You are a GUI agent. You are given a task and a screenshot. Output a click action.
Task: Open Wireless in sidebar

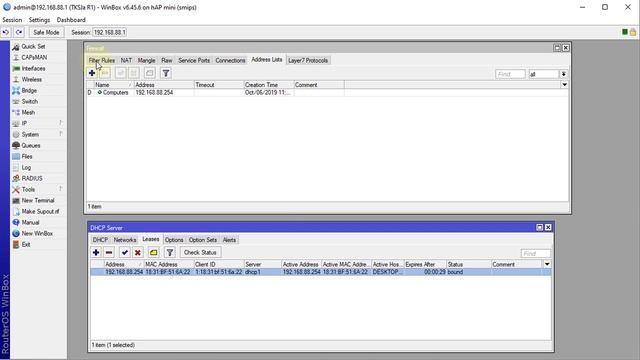pyautogui.click(x=31, y=80)
